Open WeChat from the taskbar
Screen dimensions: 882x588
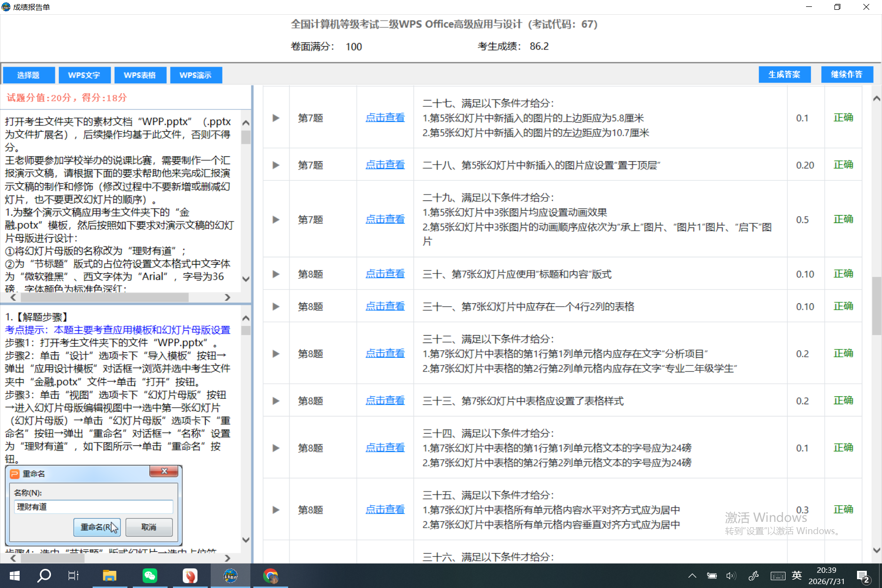[x=150, y=576]
